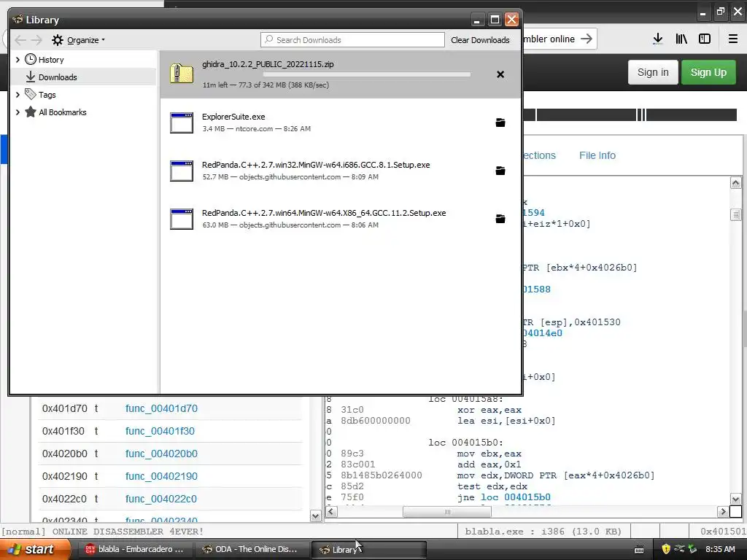Expand the History tree node
This screenshot has height=560, width=747.
tap(18, 60)
